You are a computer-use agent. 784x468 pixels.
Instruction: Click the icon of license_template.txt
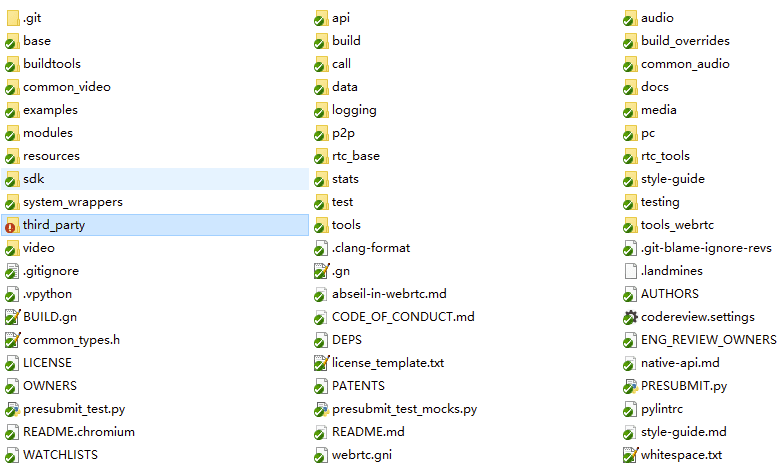click(x=321, y=363)
